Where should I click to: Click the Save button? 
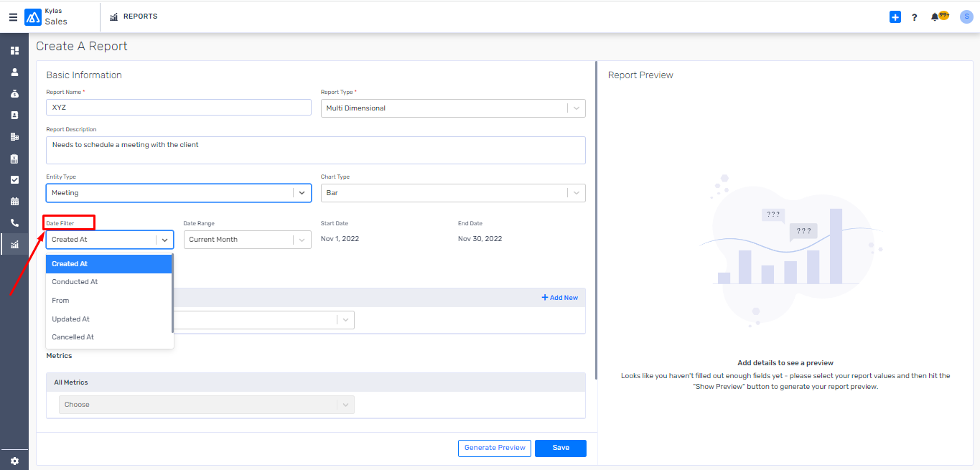(561, 448)
